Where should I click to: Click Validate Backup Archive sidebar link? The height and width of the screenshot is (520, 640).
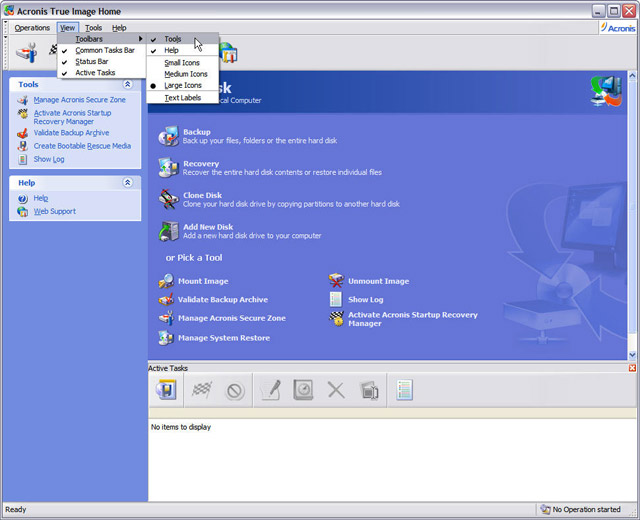point(71,133)
